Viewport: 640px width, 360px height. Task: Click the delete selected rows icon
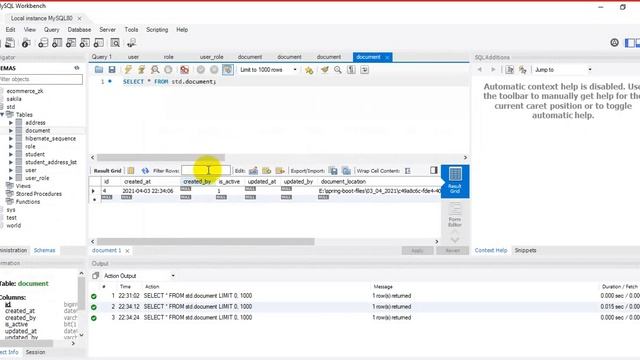[280, 171]
